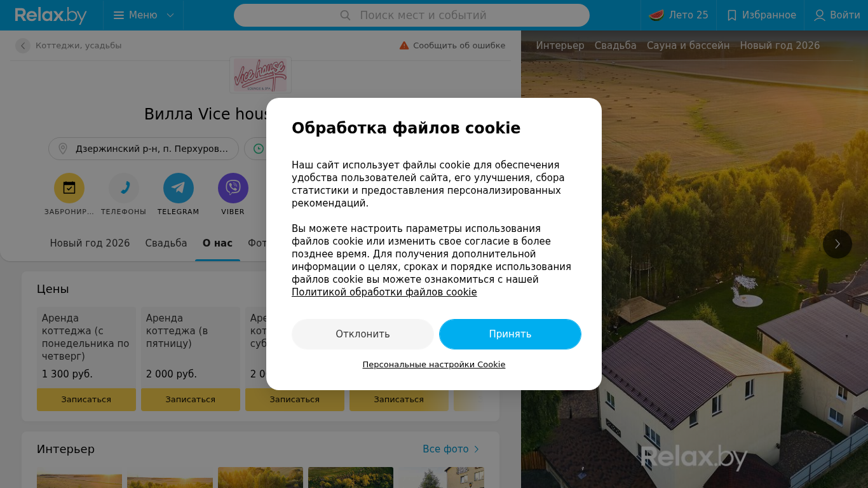The height and width of the screenshot is (488, 868).
Task: Click the Telegram contact icon
Action: click(179, 188)
